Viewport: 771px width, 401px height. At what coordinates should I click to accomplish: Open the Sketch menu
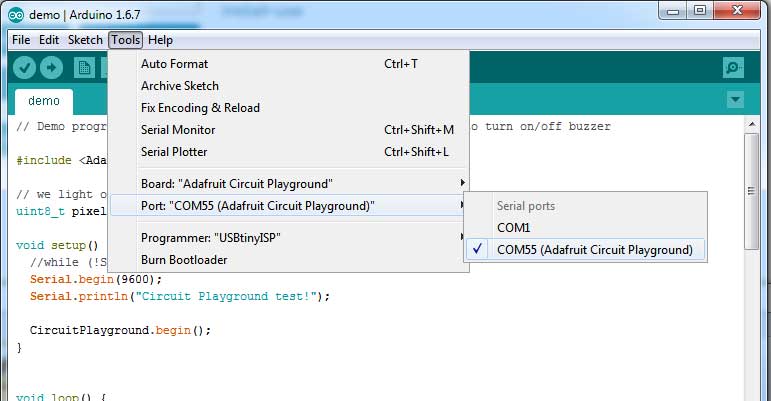(x=85, y=40)
